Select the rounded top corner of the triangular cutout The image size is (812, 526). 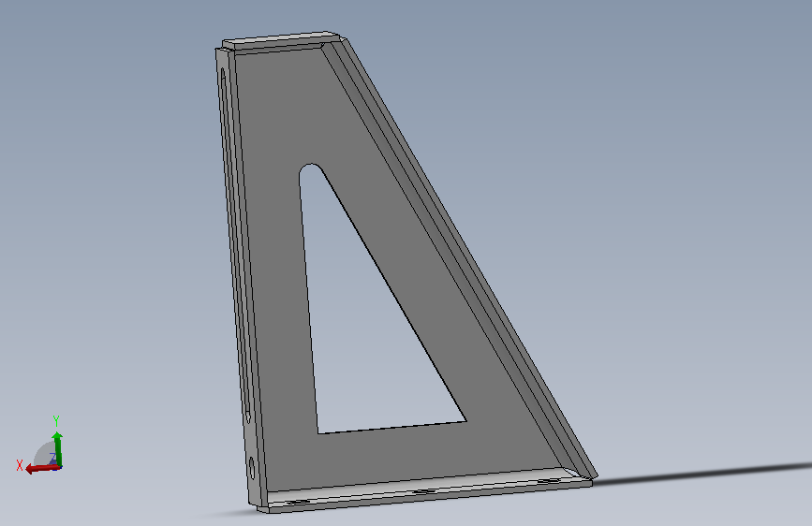pos(311,170)
